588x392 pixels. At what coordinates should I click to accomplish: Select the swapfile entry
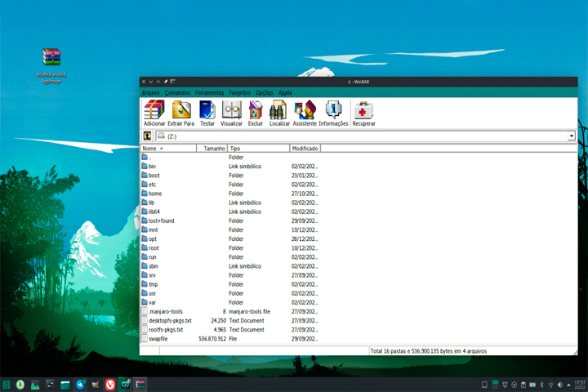[229, 339]
